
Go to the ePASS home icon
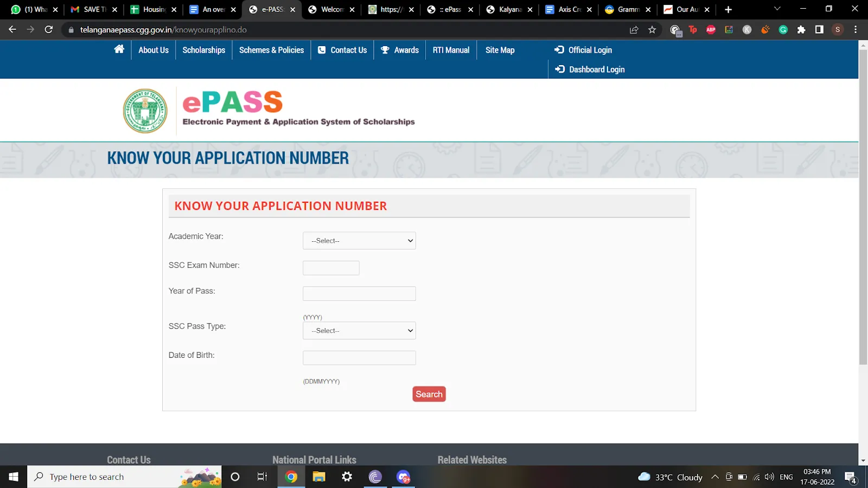pos(119,49)
